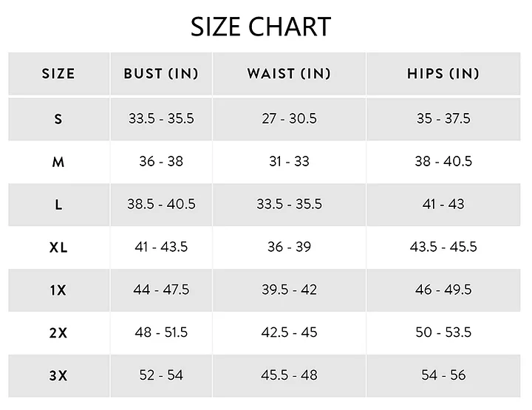The image size is (532, 410).
Task: Click the L size row label
Action: (x=58, y=205)
